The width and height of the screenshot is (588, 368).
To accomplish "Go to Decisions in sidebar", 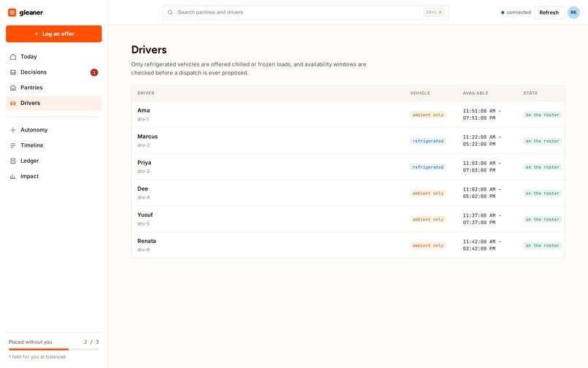I will click(x=54, y=72).
